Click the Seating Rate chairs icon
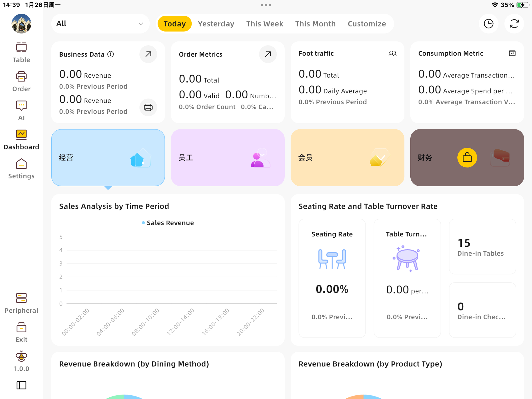 point(332,259)
